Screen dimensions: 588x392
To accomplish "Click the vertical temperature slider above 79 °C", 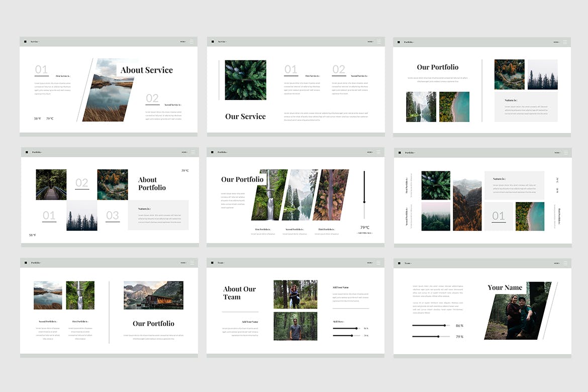I will pos(364,194).
